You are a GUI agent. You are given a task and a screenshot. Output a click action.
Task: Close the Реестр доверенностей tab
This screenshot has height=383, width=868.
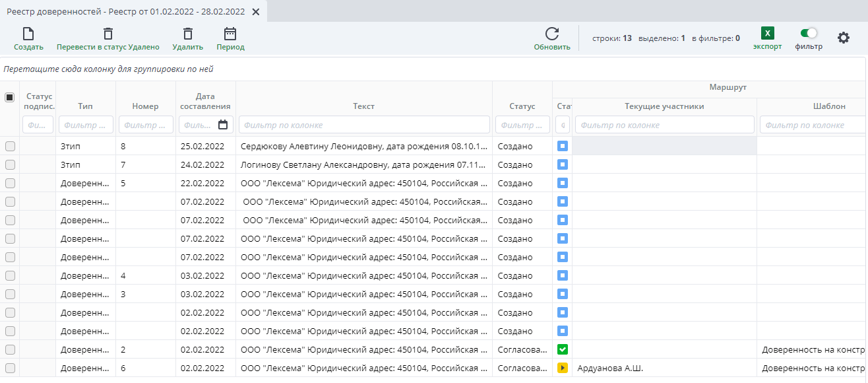click(x=256, y=12)
